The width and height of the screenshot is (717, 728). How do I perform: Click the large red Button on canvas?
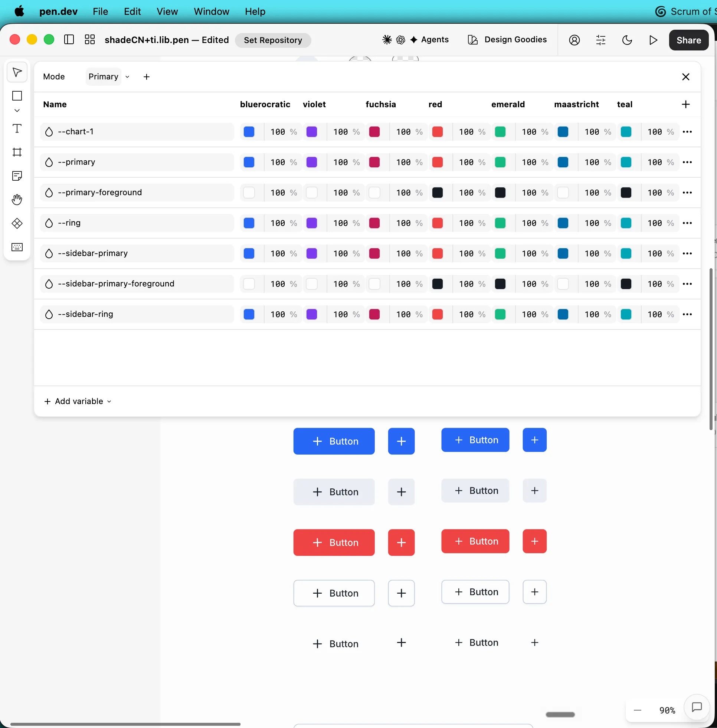[334, 542]
